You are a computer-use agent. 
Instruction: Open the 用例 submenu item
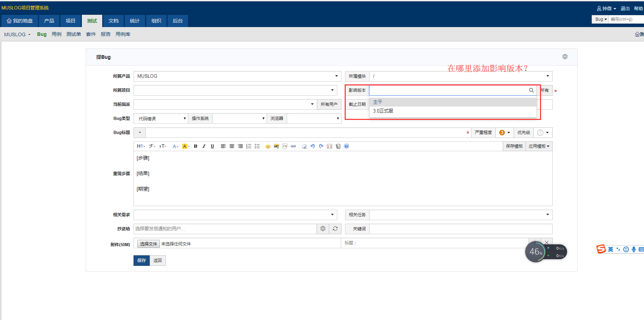tap(57, 34)
